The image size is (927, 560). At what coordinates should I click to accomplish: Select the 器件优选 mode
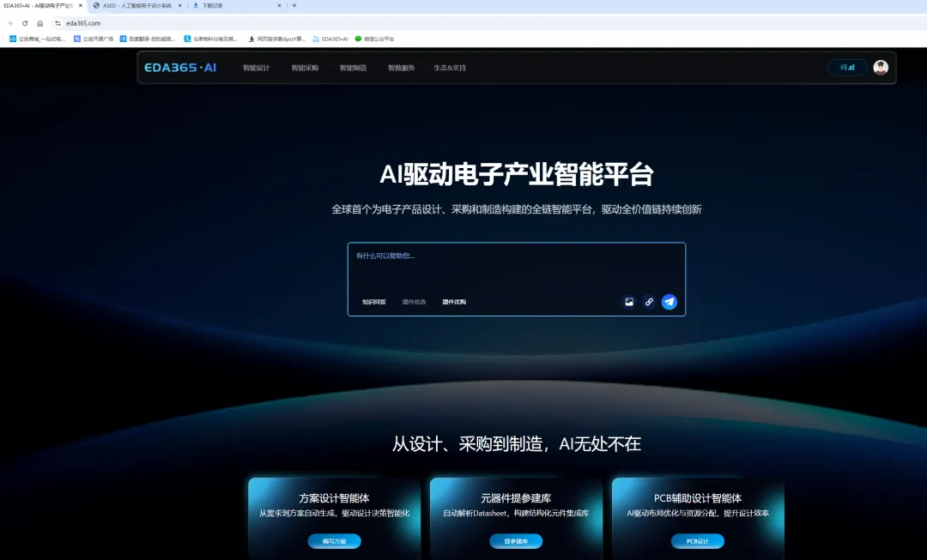coord(414,302)
